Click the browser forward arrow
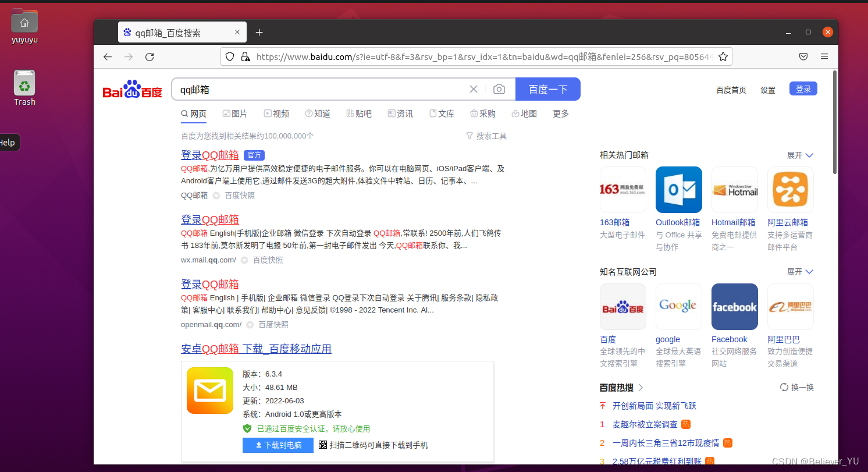868x472 pixels. (129, 56)
